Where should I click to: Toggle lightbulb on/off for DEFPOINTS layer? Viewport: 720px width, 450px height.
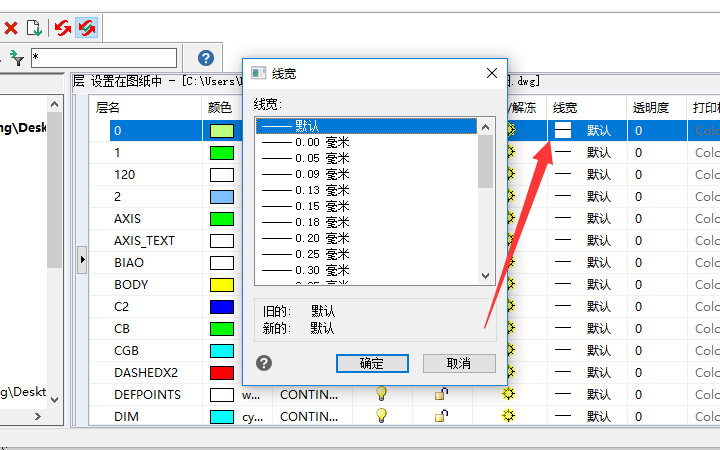(381, 394)
